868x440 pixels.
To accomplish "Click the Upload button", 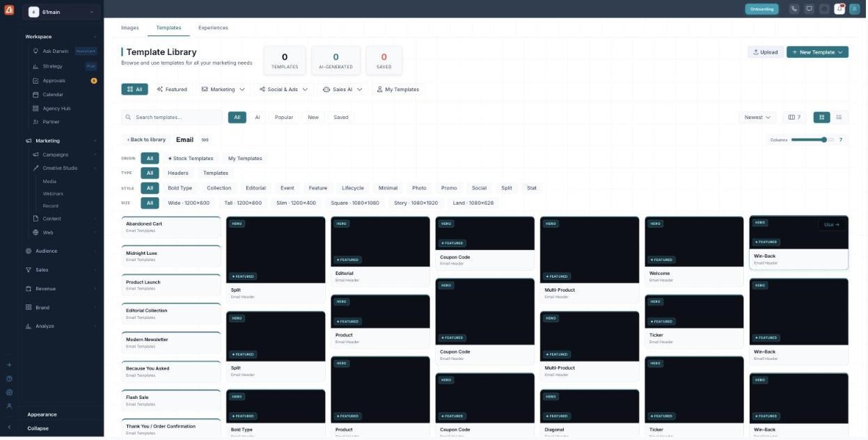I will pyautogui.click(x=765, y=52).
